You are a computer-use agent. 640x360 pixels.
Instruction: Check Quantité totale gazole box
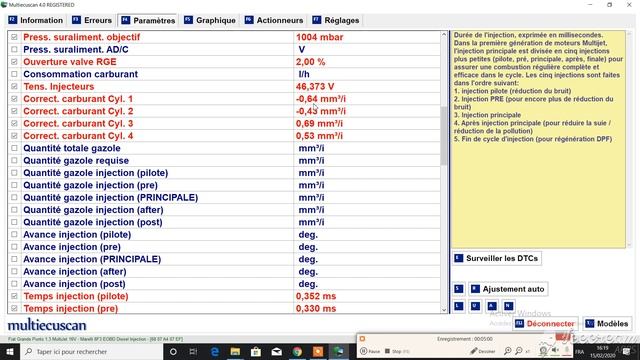coord(14,148)
